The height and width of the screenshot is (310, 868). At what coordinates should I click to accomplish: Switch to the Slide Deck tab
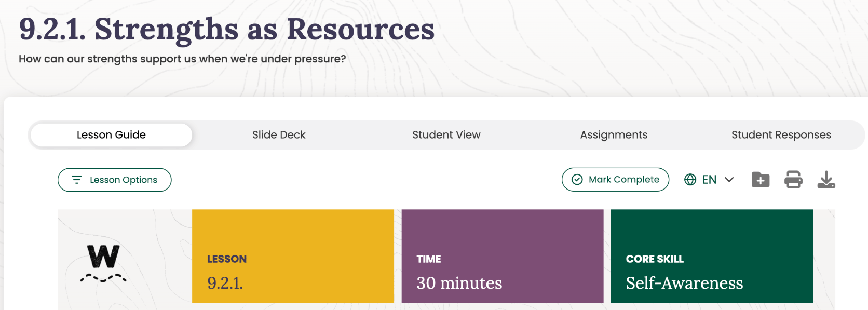[279, 135]
